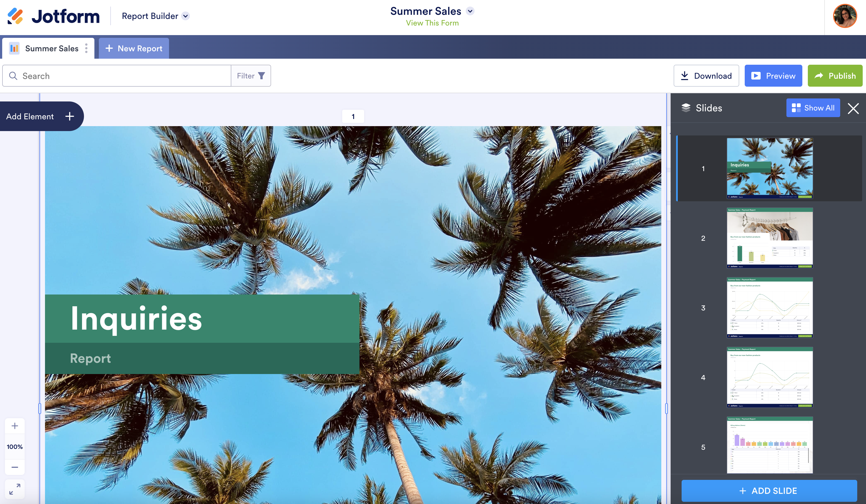Open the View This Form link

[x=432, y=23]
